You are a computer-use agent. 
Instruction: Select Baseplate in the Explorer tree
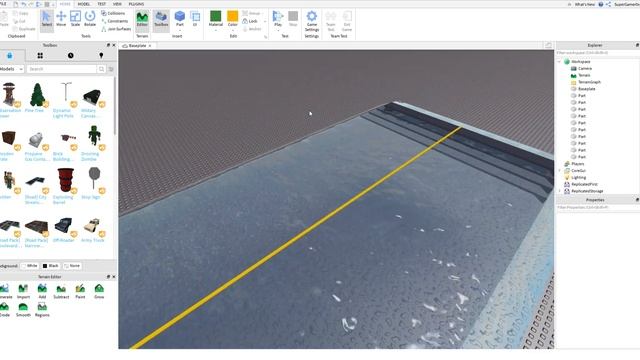[x=587, y=89]
